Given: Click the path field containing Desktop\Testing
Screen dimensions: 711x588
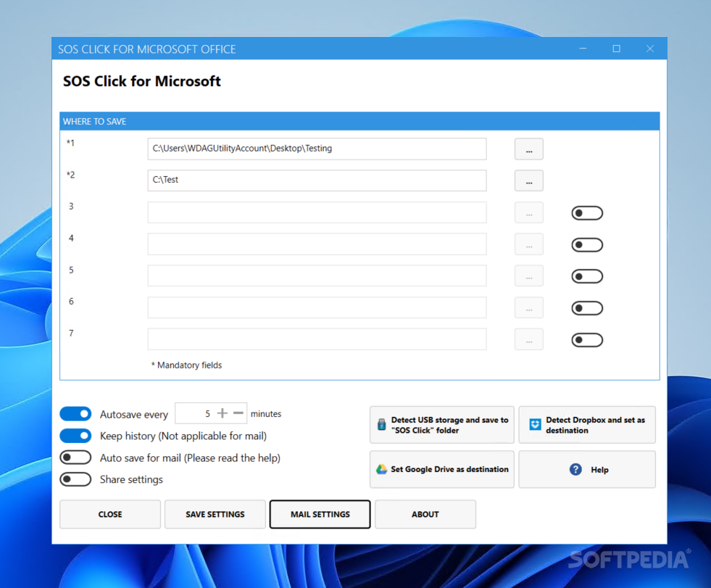Looking at the screenshot, I should coord(317,149).
